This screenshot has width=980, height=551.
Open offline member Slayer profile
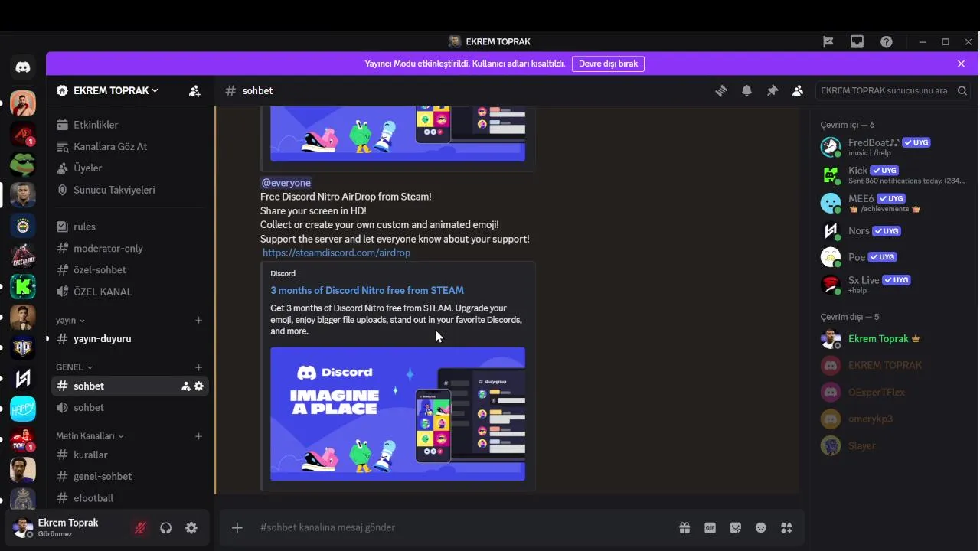[893, 445]
